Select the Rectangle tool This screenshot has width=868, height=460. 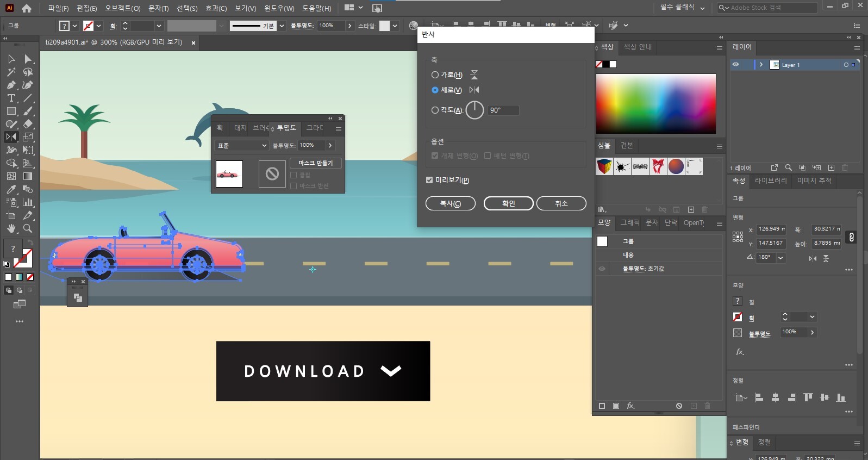11,111
